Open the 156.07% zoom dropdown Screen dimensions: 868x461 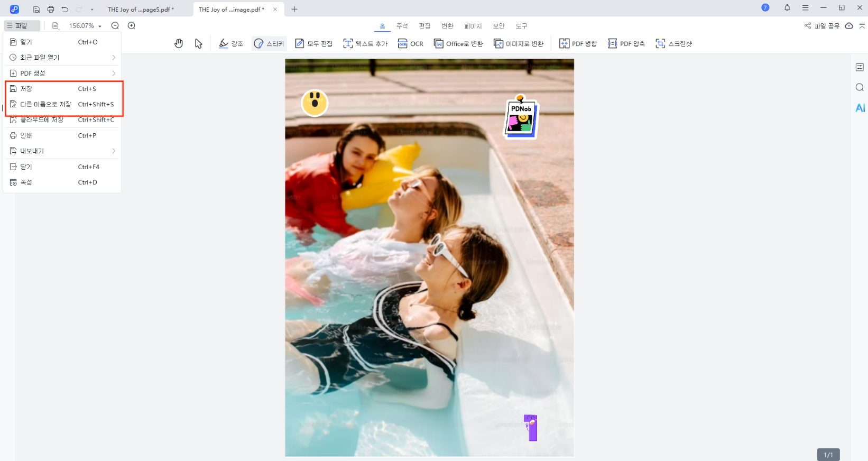coord(85,25)
